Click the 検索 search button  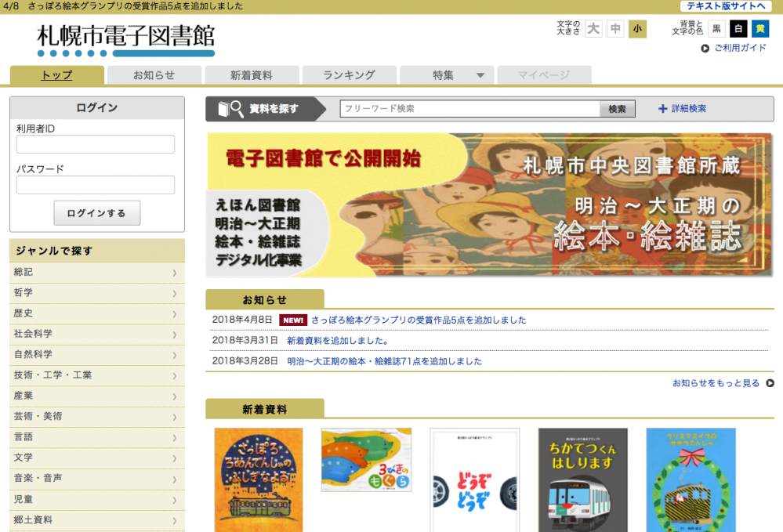click(x=617, y=109)
